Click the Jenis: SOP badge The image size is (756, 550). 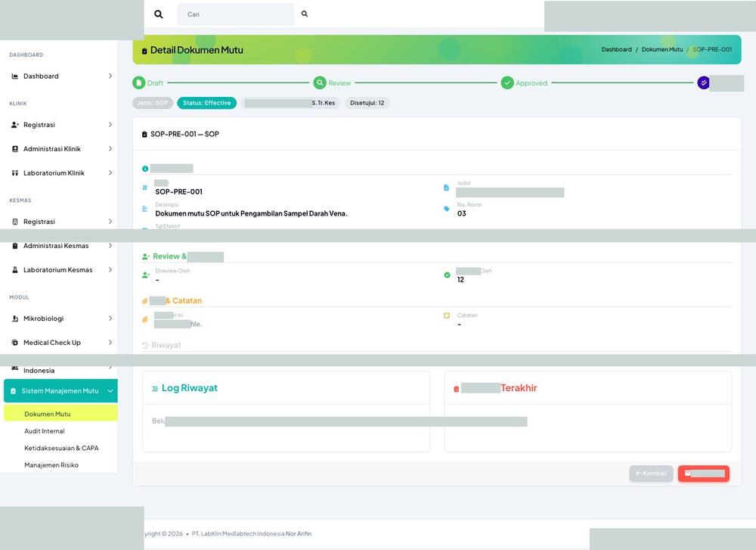153,103
